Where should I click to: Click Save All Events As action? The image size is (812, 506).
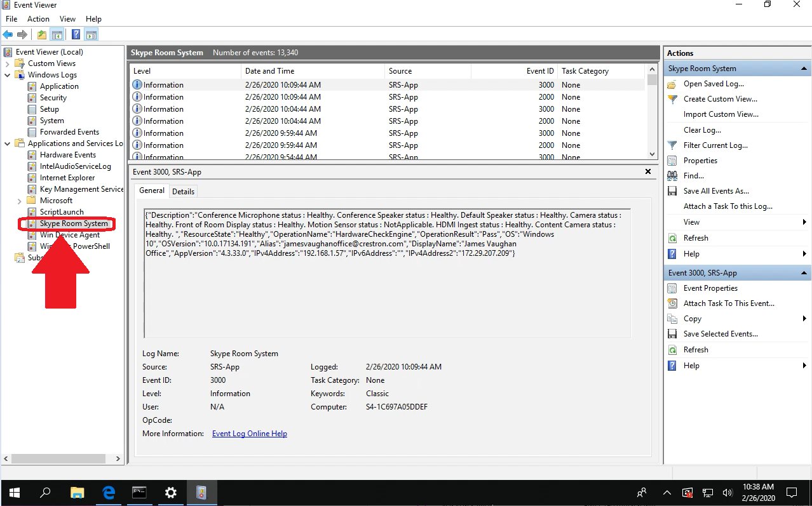point(716,191)
